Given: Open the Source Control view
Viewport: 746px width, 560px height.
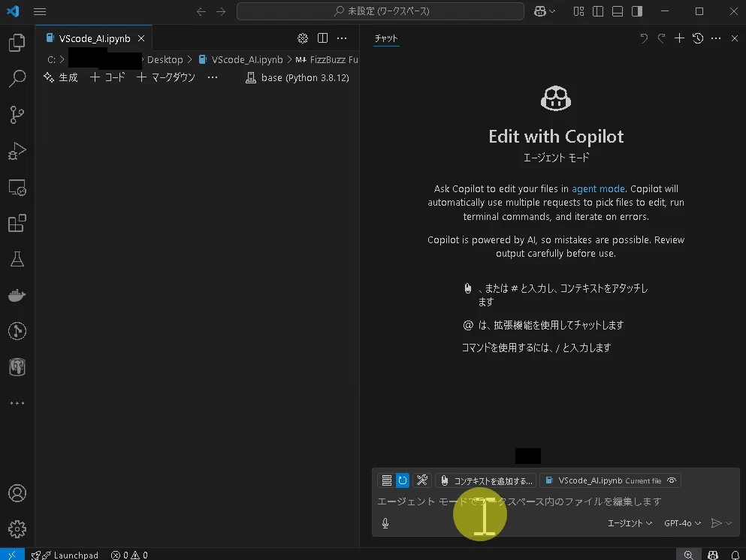Looking at the screenshot, I should (17, 115).
